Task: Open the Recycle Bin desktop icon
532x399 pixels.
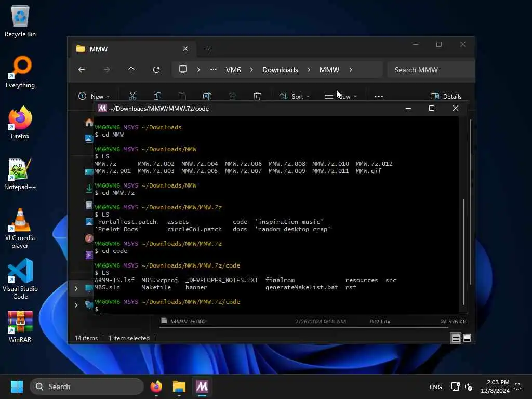Action: [20, 21]
